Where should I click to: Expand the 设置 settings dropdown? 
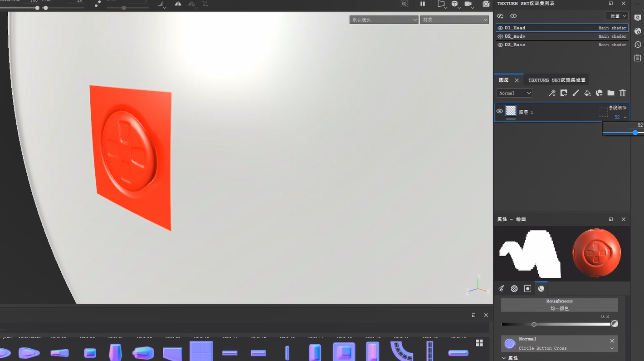[x=616, y=16]
